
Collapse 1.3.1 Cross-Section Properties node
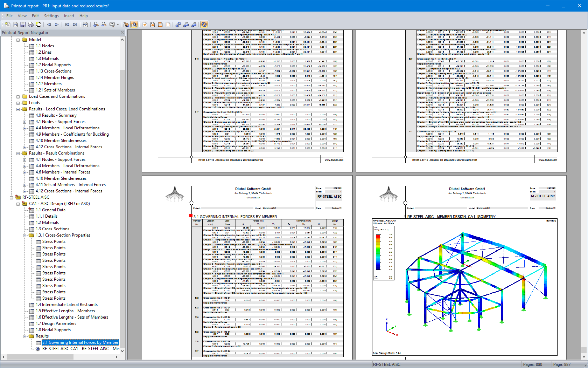click(24, 235)
